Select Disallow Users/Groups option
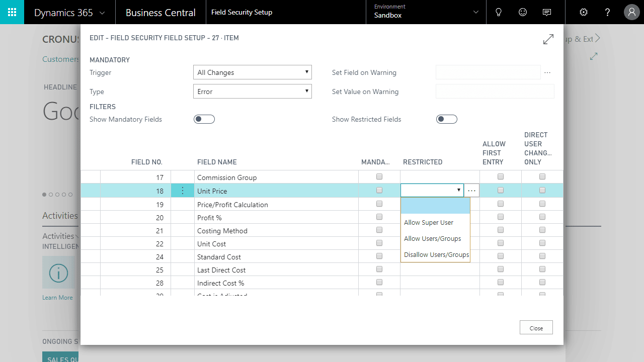Viewport: 644px width, 362px height. click(436, 254)
